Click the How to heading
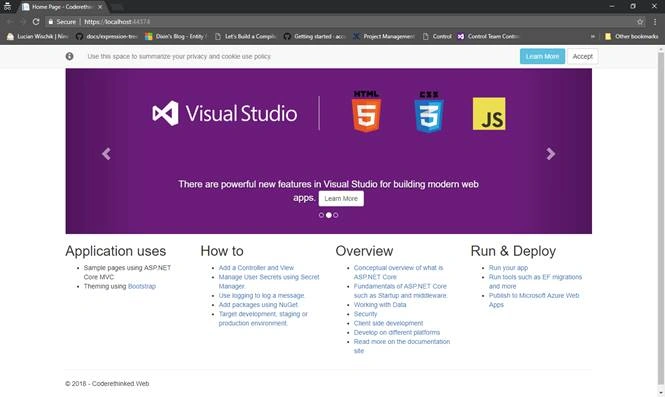This screenshot has height=397, width=665. tap(222, 251)
